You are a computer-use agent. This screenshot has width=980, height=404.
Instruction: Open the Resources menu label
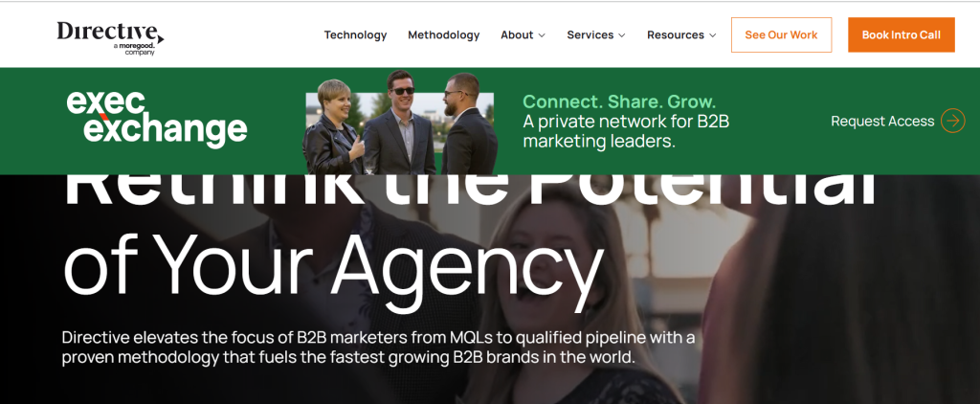click(676, 35)
